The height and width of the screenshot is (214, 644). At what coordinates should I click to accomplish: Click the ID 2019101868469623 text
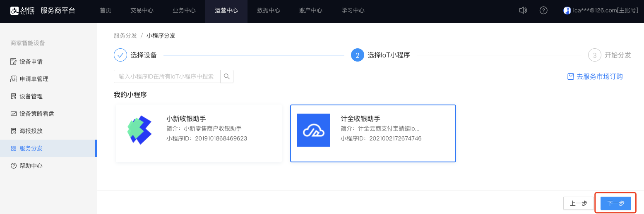221,138
